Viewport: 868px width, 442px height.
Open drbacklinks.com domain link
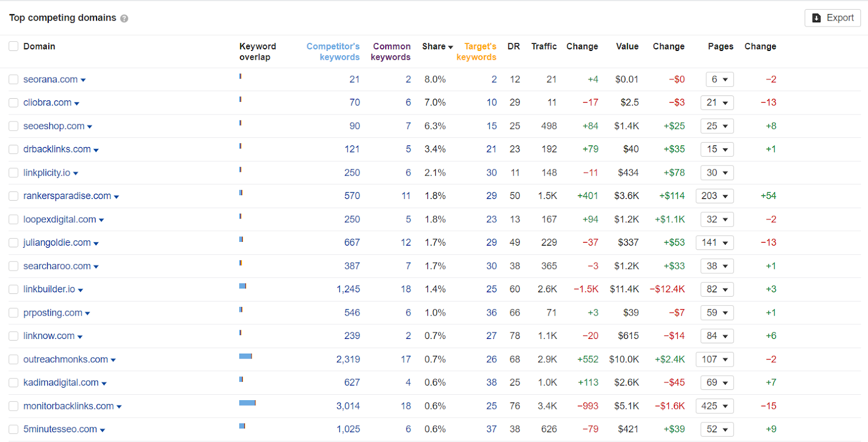[57, 149]
